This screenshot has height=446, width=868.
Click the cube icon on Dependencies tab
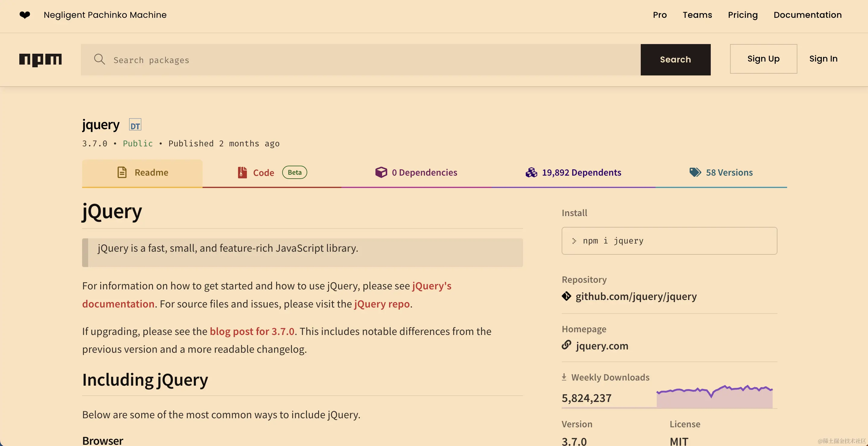381,172
